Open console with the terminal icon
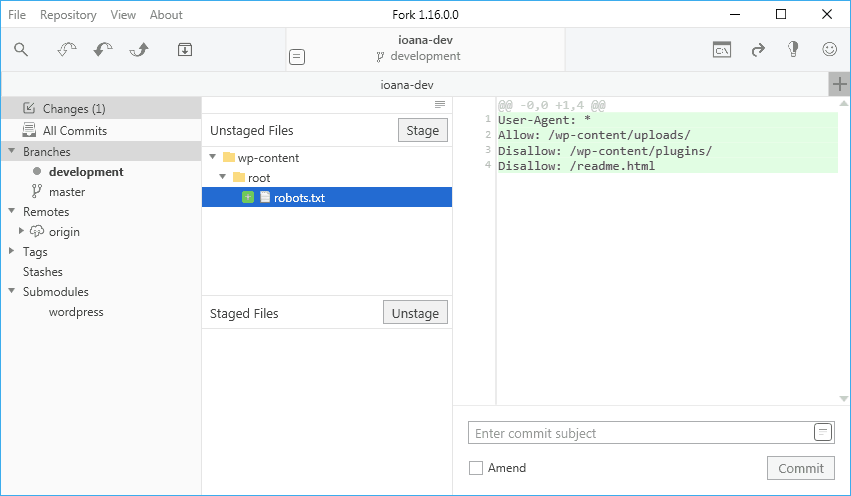Image resolution: width=851 pixels, height=496 pixels. point(721,50)
